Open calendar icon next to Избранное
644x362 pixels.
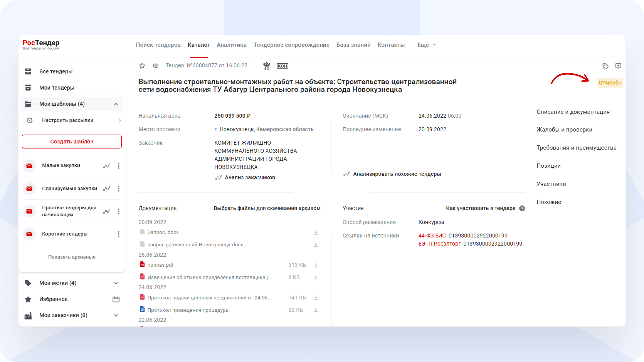(116, 299)
